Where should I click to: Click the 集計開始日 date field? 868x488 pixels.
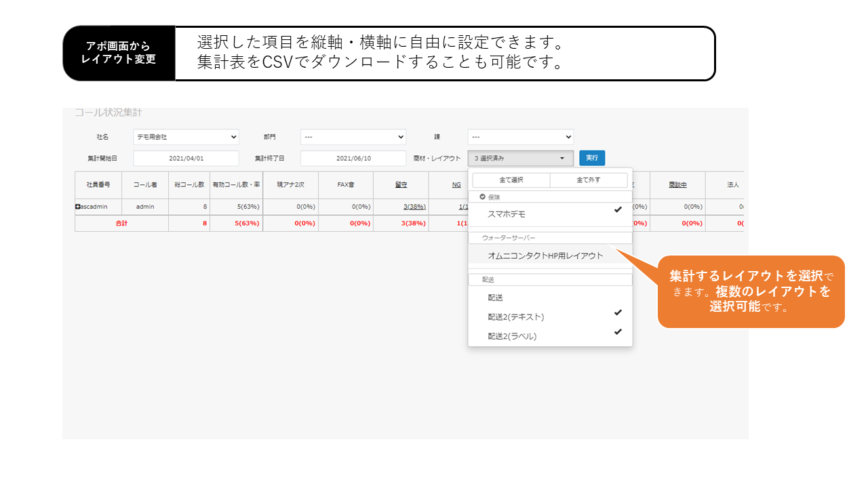pyautogui.click(x=186, y=158)
